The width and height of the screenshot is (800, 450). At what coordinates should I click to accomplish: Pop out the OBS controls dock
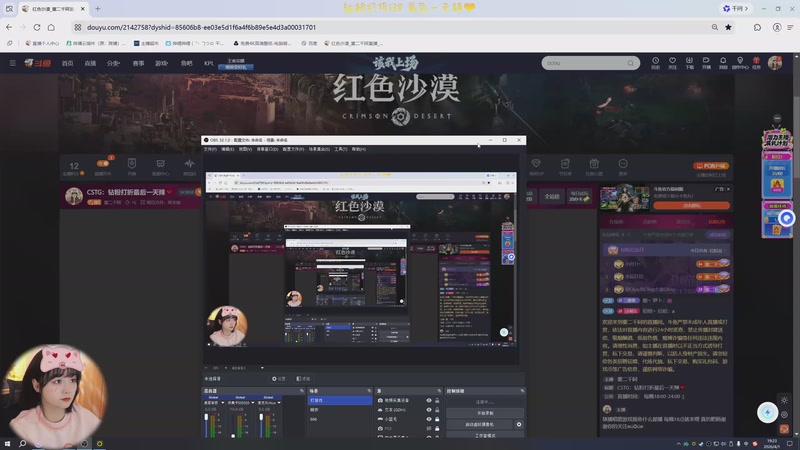(522, 391)
